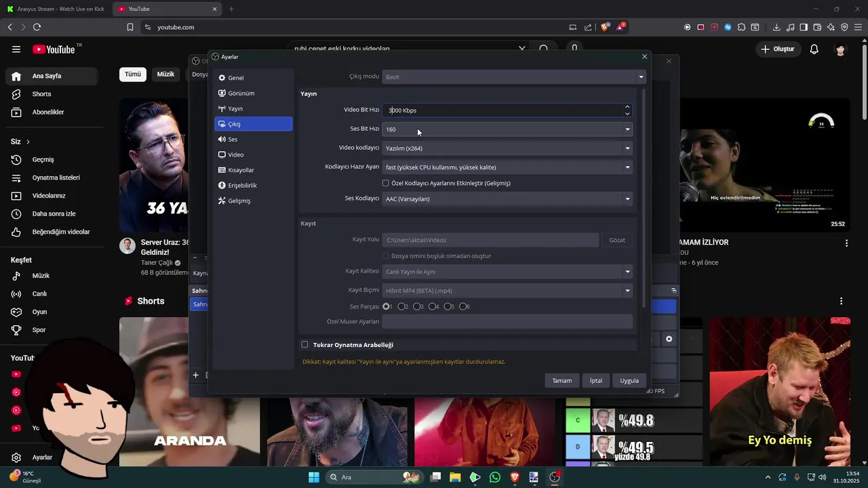Open YouTube account avatar menu
This screenshot has height=488, width=868.
(x=841, y=49)
